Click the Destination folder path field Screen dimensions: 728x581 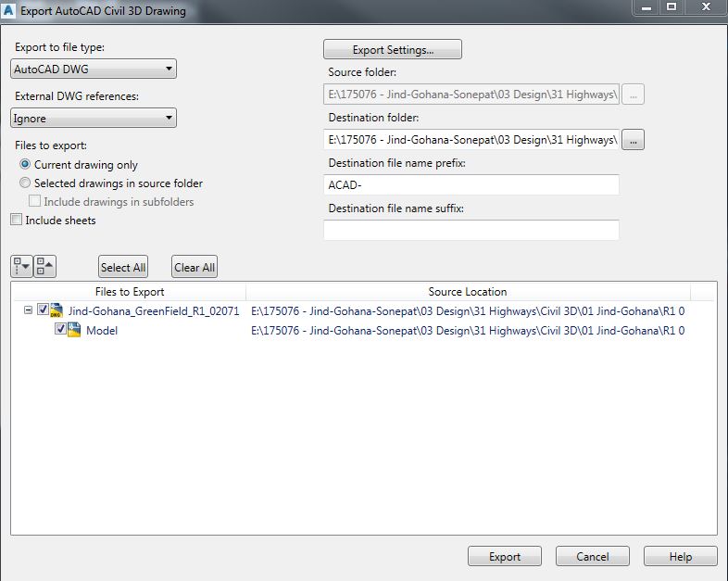(471, 140)
